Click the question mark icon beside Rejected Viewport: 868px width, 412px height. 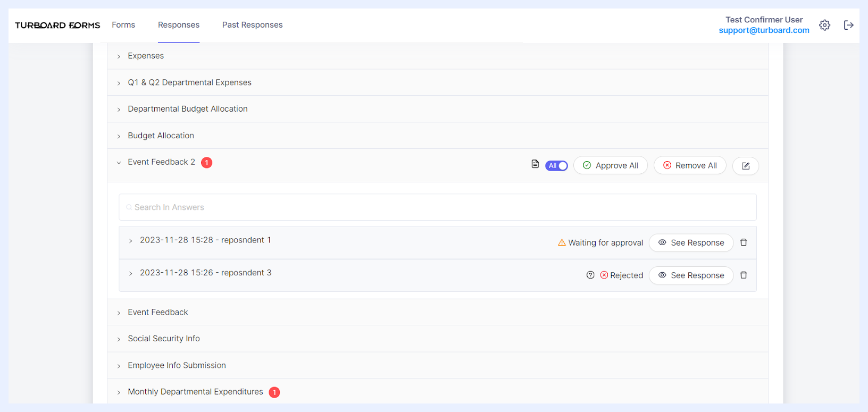point(590,275)
